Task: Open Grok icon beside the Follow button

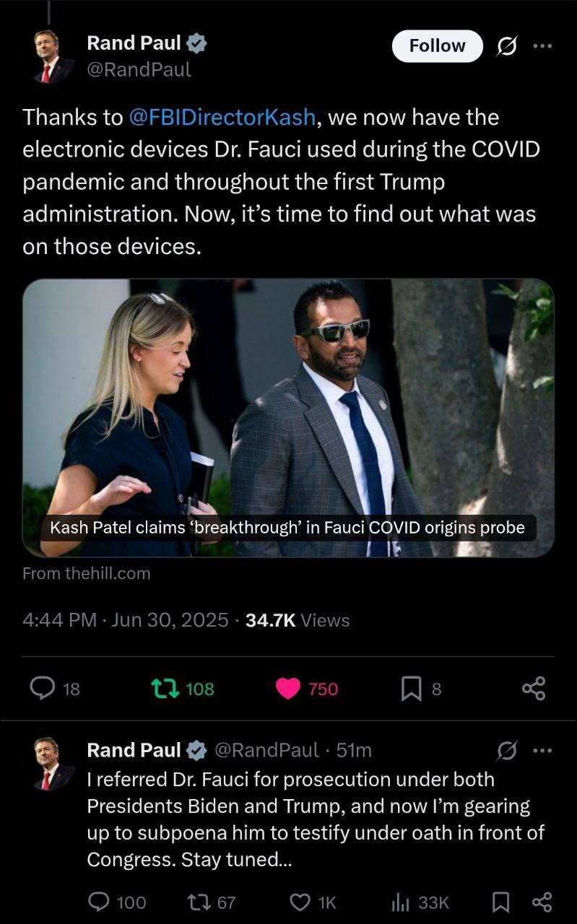Action: point(507,46)
